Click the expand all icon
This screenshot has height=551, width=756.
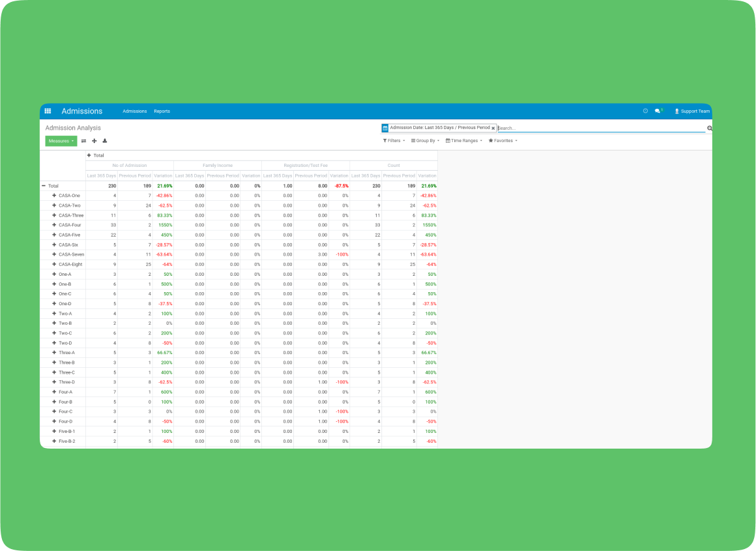(94, 141)
